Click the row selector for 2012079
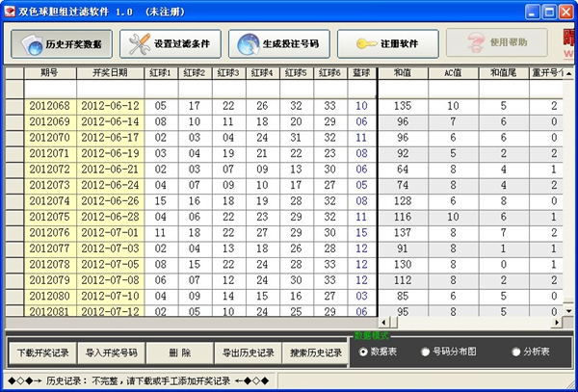Viewport: 578px width, 392px height. point(14,280)
